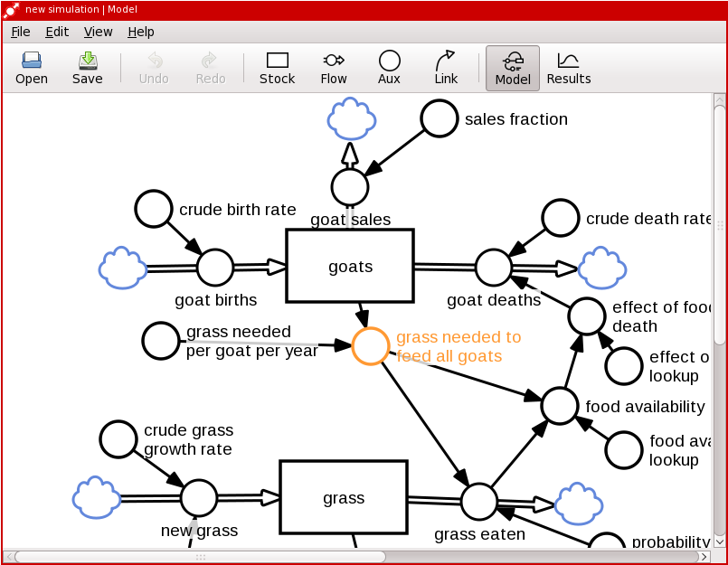Choose the Link connector tool
The image size is (728, 565).
click(x=446, y=69)
